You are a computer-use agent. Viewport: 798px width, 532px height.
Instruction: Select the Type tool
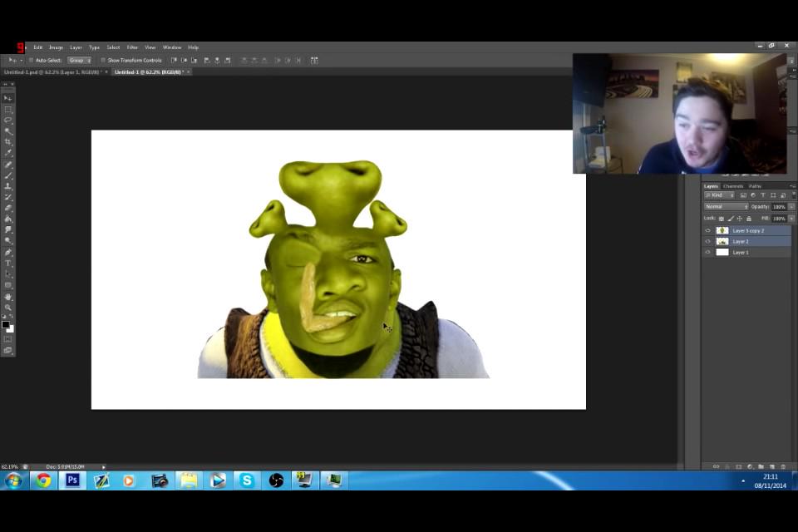click(8, 264)
